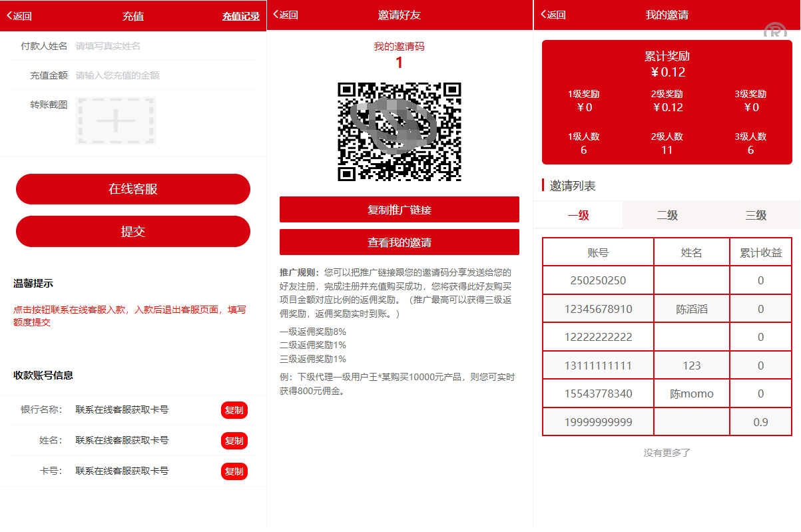
Task: Copy the 银行名称 bank name
Action: click(234, 410)
